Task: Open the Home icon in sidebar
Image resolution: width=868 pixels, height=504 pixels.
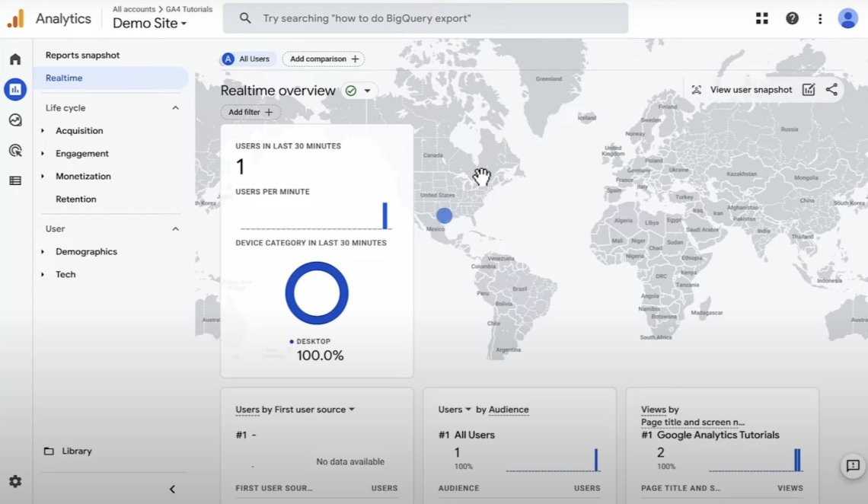Action: point(15,59)
